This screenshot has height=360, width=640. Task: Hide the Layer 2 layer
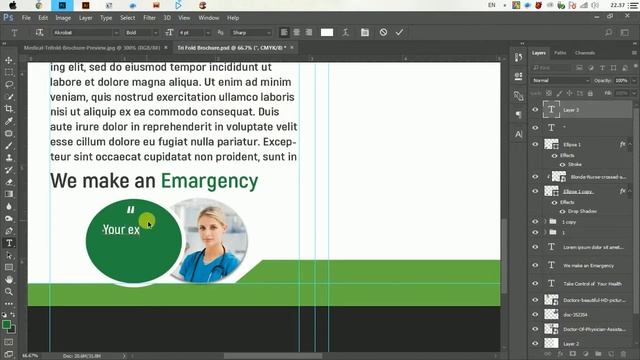point(535,344)
